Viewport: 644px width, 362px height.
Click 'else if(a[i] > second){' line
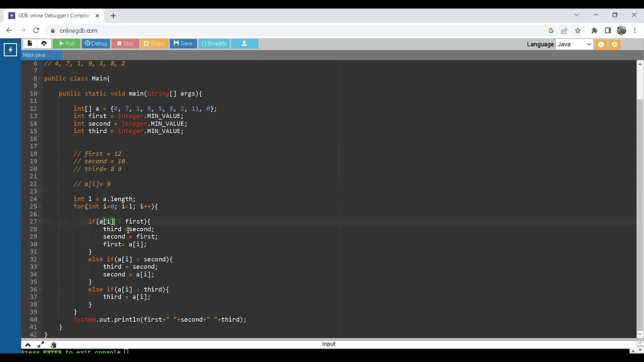[130, 259]
